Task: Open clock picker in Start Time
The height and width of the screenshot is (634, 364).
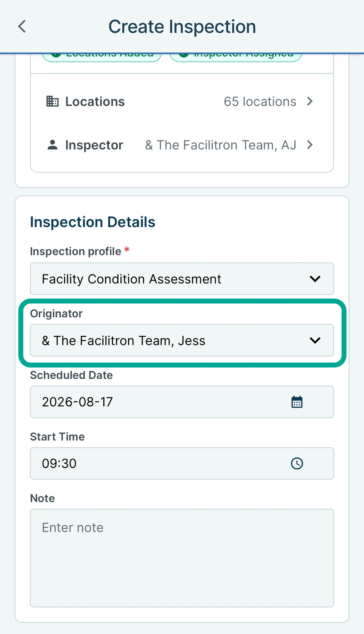Action: point(297,463)
